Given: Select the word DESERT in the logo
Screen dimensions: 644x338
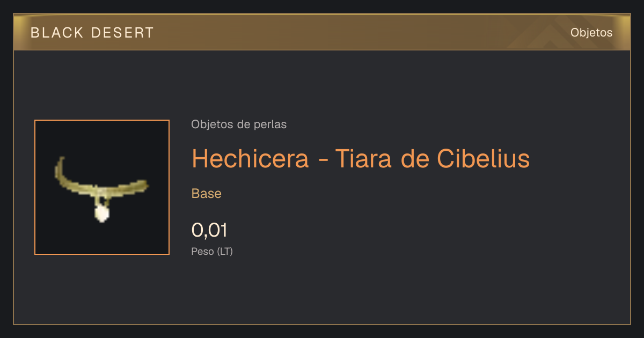Looking at the screenshot, I should (x=123, y=33).
